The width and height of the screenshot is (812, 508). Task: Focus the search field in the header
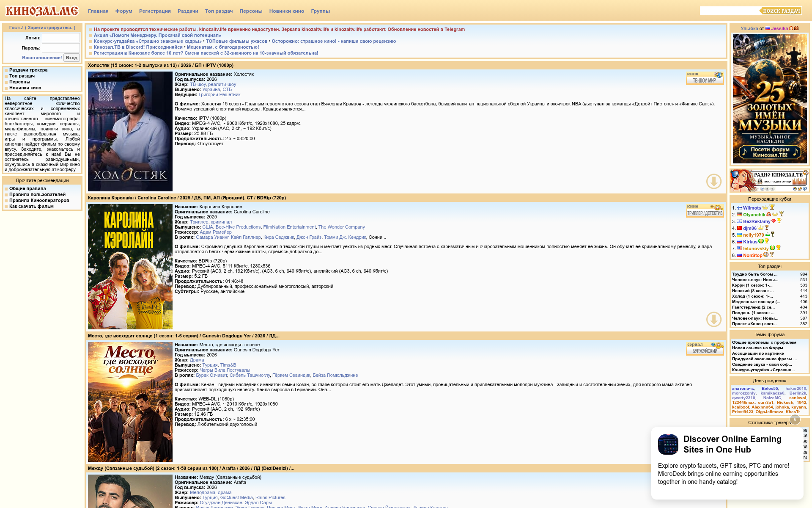click(730, 11)
